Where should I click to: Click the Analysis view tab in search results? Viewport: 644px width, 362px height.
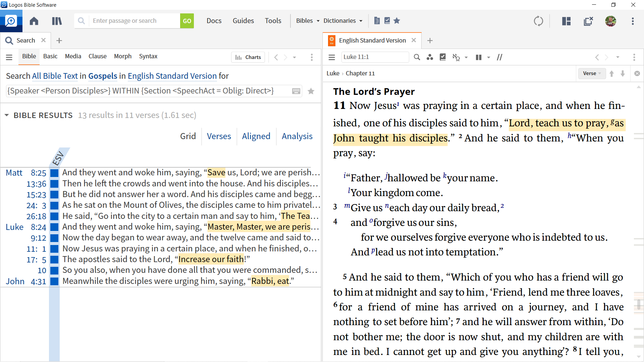coord(297,136)
